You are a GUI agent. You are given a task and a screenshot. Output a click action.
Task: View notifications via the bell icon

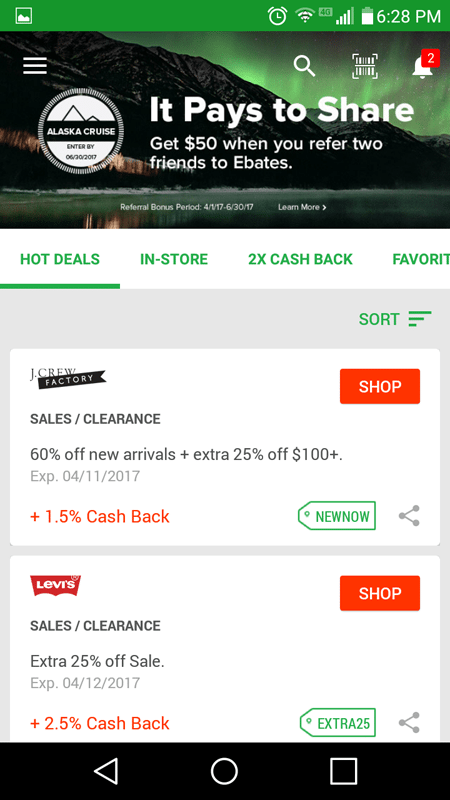point(422,65)
